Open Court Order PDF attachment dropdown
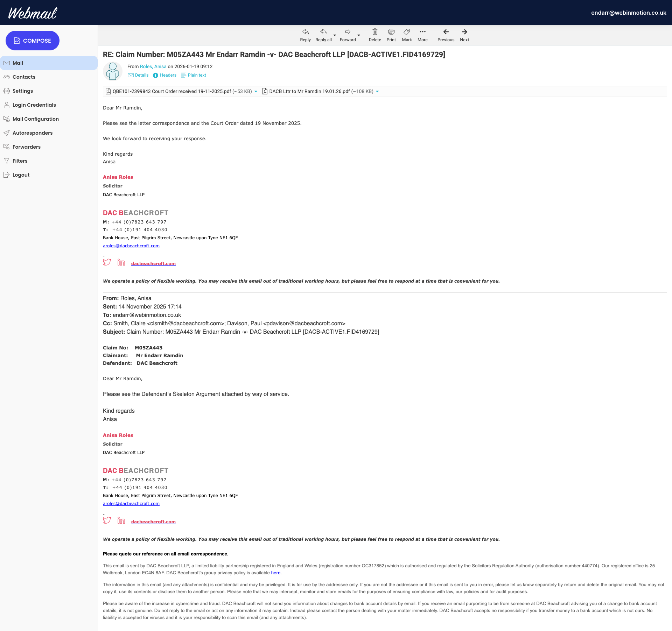Viewport: 672px width, 631px height. (x=256, y=92)
